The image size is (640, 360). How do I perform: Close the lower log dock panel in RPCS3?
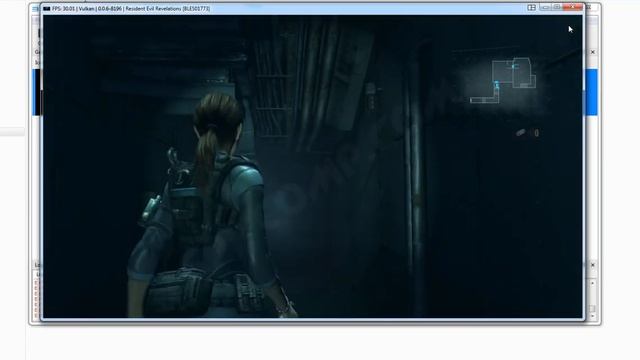(593, 265)
